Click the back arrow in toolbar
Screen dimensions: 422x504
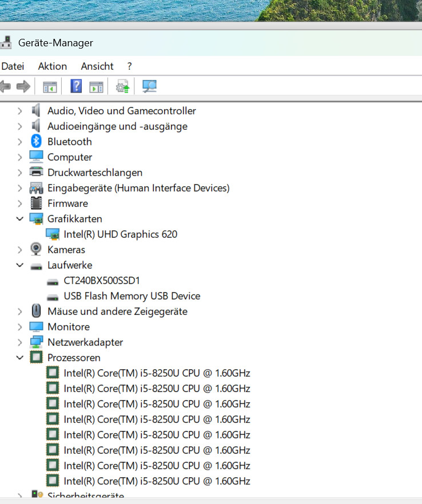click(x=5, y=86)
